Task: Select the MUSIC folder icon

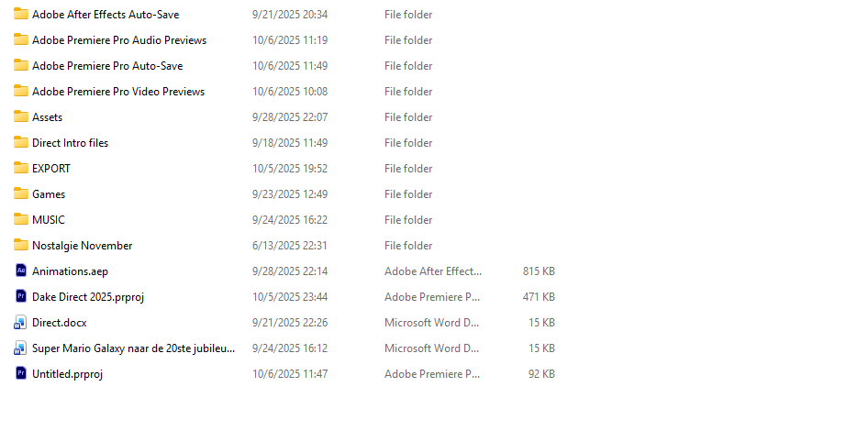Action: coord(21,219)
